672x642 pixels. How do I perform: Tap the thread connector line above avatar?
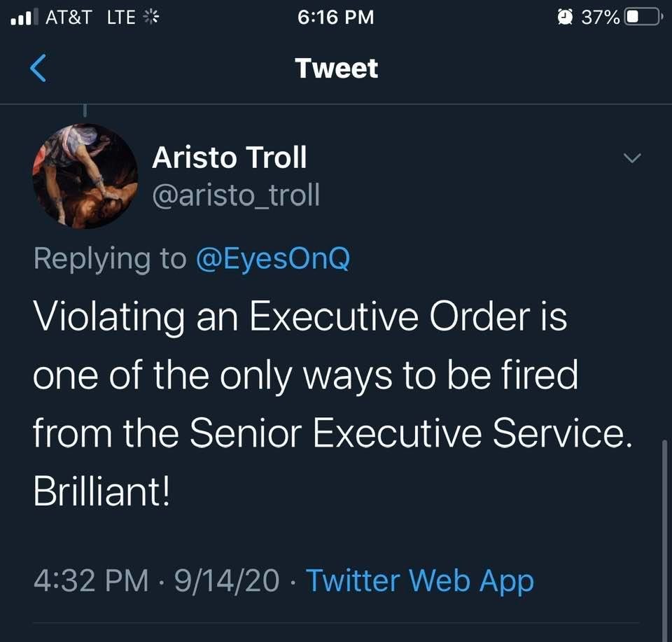pyautogui.click(x=85, y=110)
